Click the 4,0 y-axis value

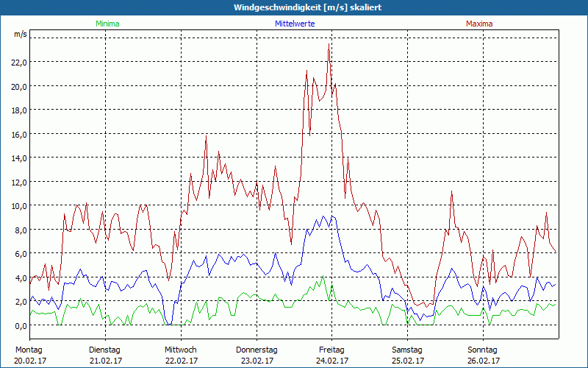click(x=21, y=278)
